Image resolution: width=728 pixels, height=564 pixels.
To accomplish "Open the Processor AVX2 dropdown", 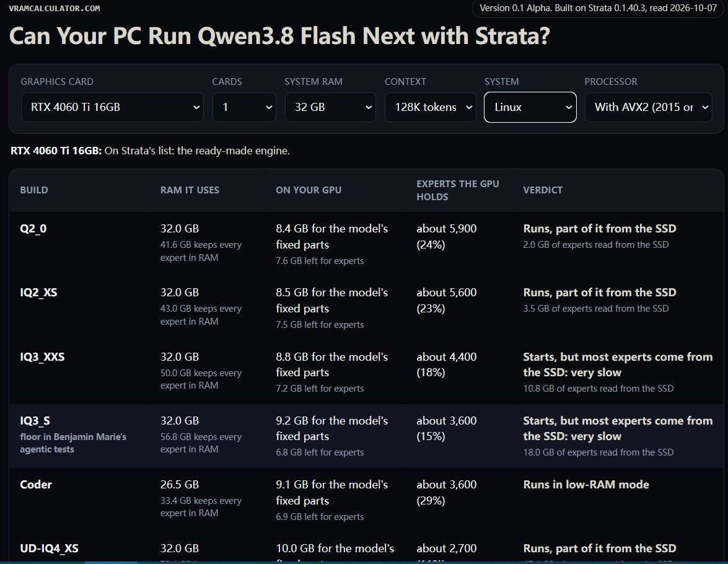I will (648, 107).
